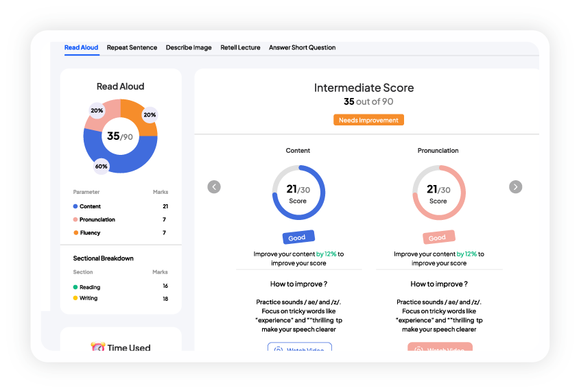The width and height of the screenshot is (579, 392).
Task: Click the green 'by 12%' text under Content
Action: tap(327, 254)
